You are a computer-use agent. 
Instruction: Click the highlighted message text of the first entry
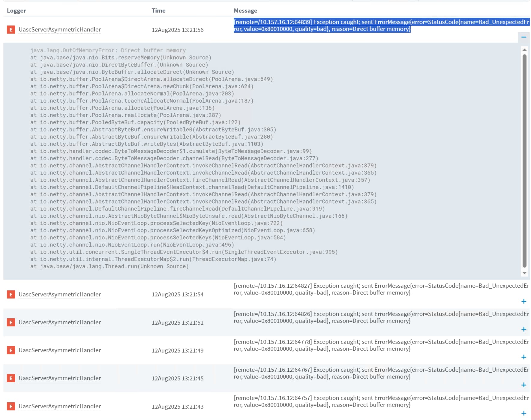[x=381, y=25]
